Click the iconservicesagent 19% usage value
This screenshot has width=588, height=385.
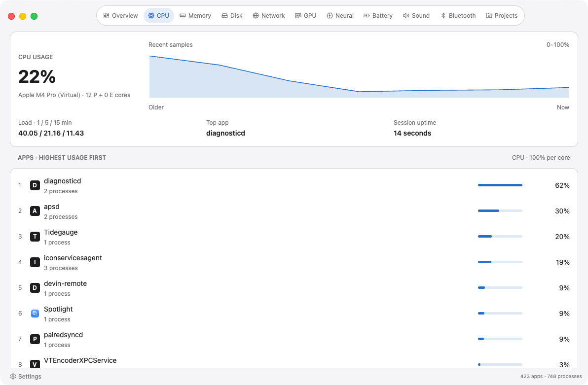(562, 262)
